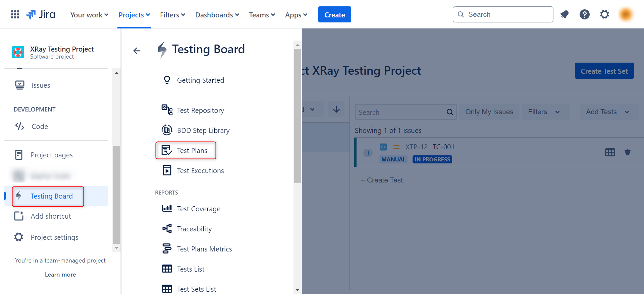Open the help question mark icon
Viewport: 644px width, 294px height.
(x=584, y=14)
